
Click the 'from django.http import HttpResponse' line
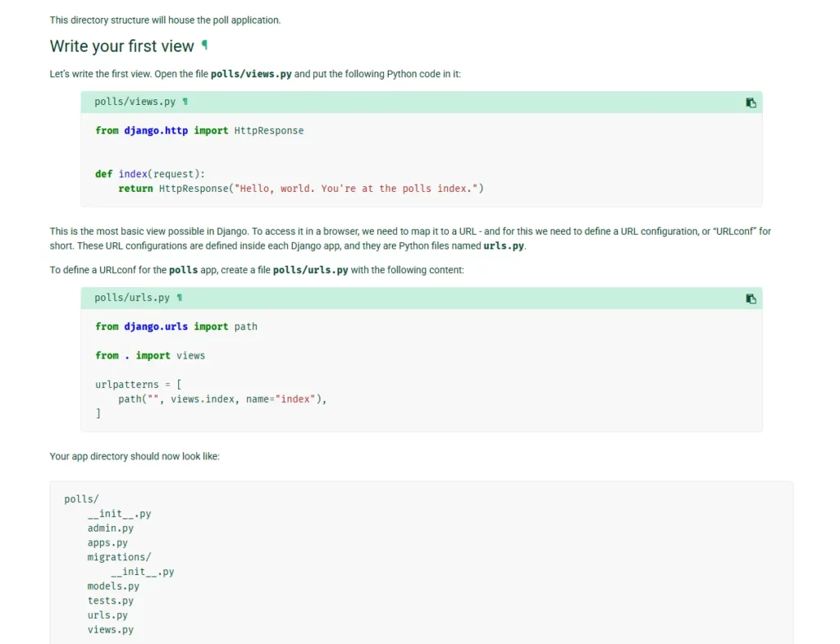tap(199, 130)
